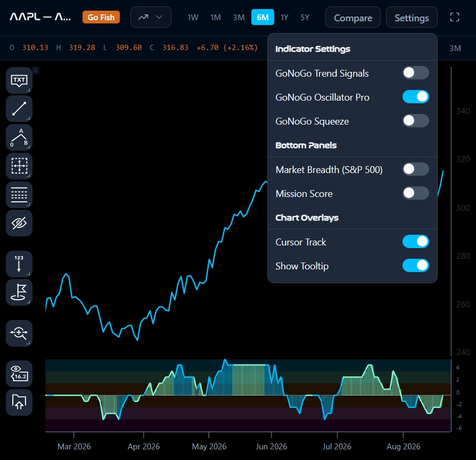Screen dimensions: 476x460
Task: Click the Compare button
Action: pyautogui.click(x=353, y=18)
